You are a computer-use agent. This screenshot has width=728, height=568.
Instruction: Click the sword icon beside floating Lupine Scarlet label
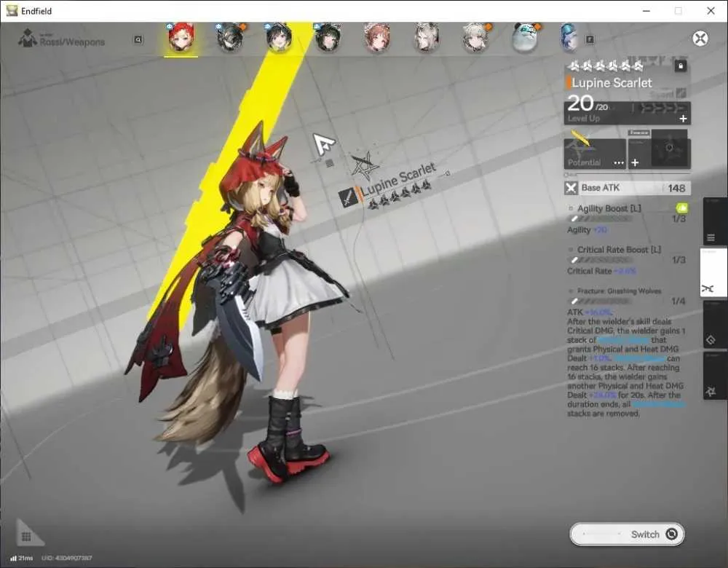[348, 197]
